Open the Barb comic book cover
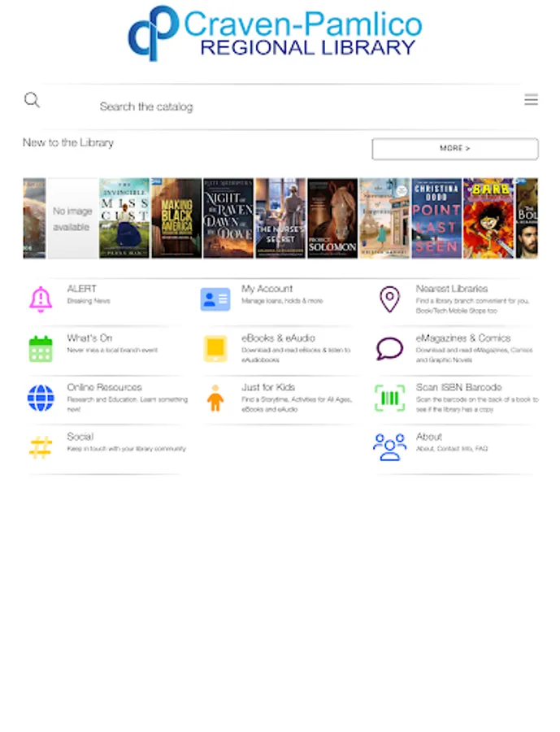 (x=488, y=218)
